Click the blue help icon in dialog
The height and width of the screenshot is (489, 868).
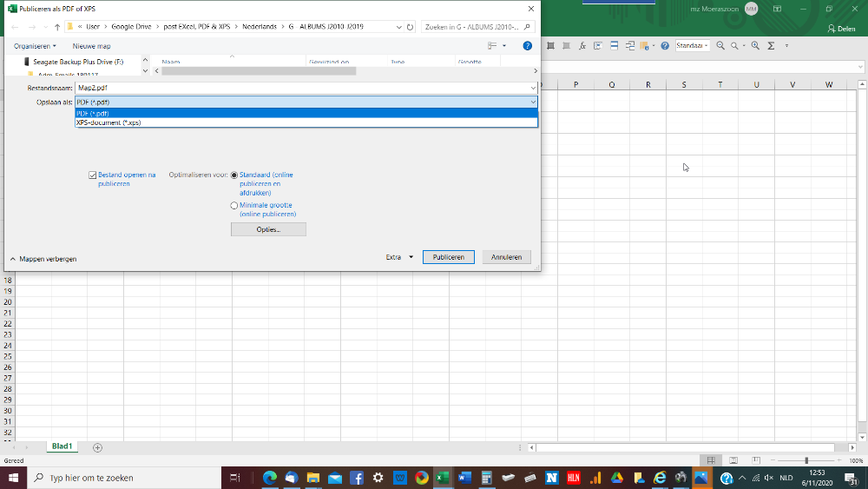coord(527,46)
